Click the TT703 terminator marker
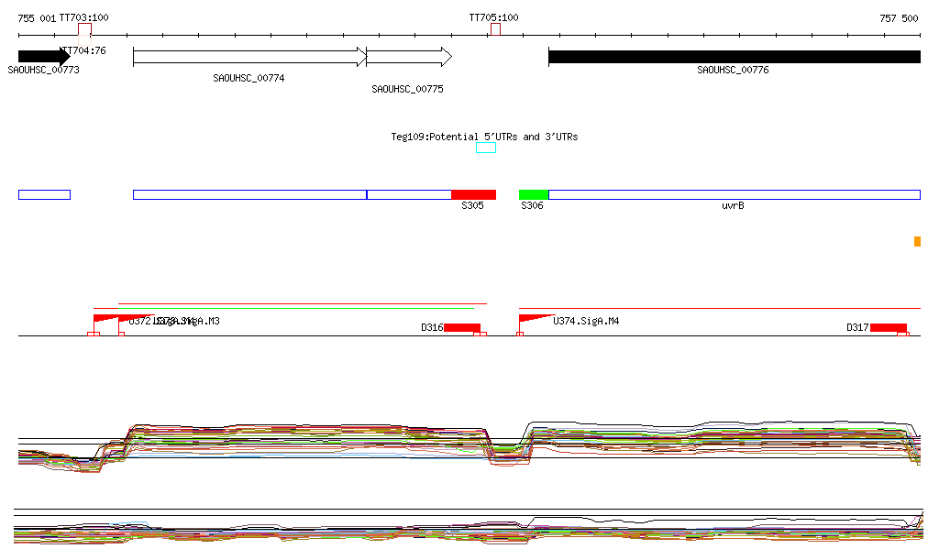The height and width of the screenshot is (560, 939). pos(84,29)
